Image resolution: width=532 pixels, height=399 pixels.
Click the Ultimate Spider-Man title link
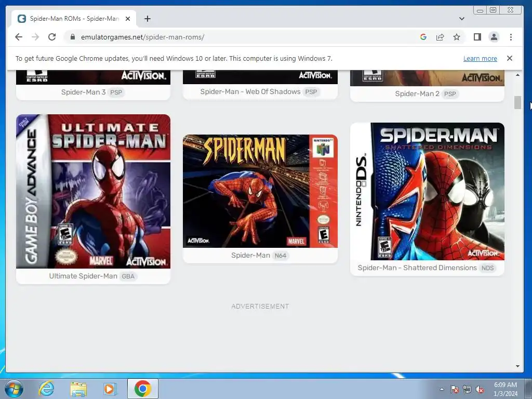[x=83, y=276]
